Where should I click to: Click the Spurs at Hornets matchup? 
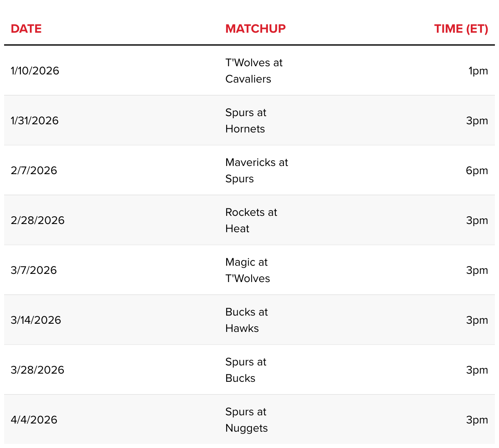[246, 121]
